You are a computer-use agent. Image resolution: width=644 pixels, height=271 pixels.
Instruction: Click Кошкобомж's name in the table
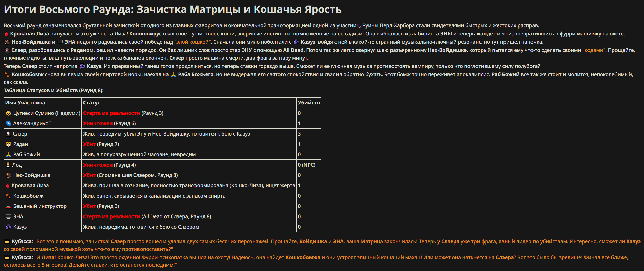click(x=28, y=196)
